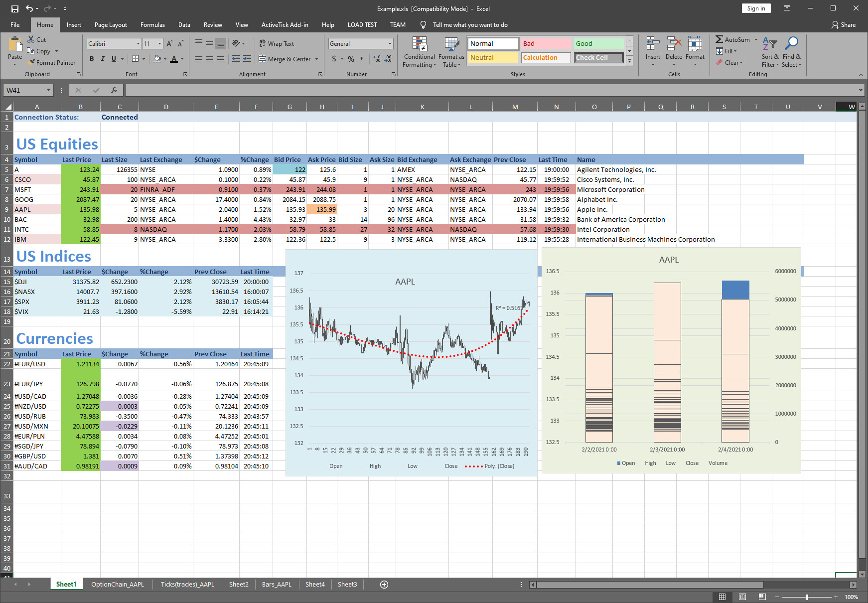This screenshot has height=603, width=868.
Task: Decrease font size with the smaller A icon
Action: [180, 44]
